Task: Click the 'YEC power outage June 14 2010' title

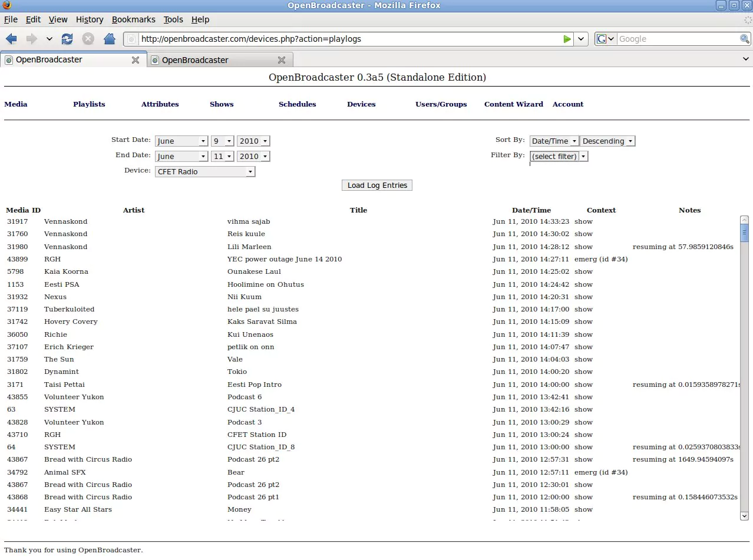Action: tap(285, 259)
